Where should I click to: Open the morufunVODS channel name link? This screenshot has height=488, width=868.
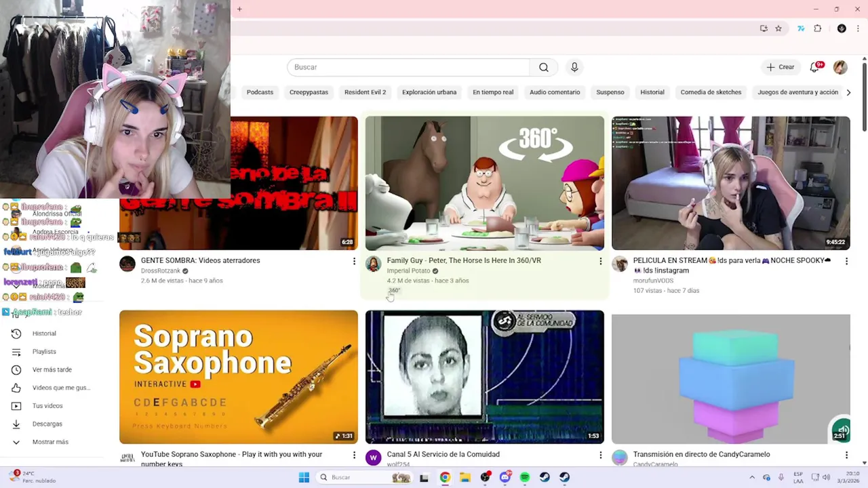coord(653,281)
